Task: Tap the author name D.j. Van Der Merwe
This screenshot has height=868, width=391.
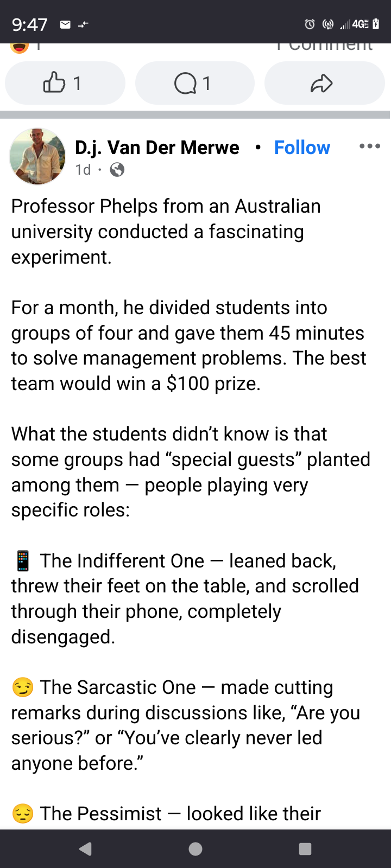Action: click(157, 148)
